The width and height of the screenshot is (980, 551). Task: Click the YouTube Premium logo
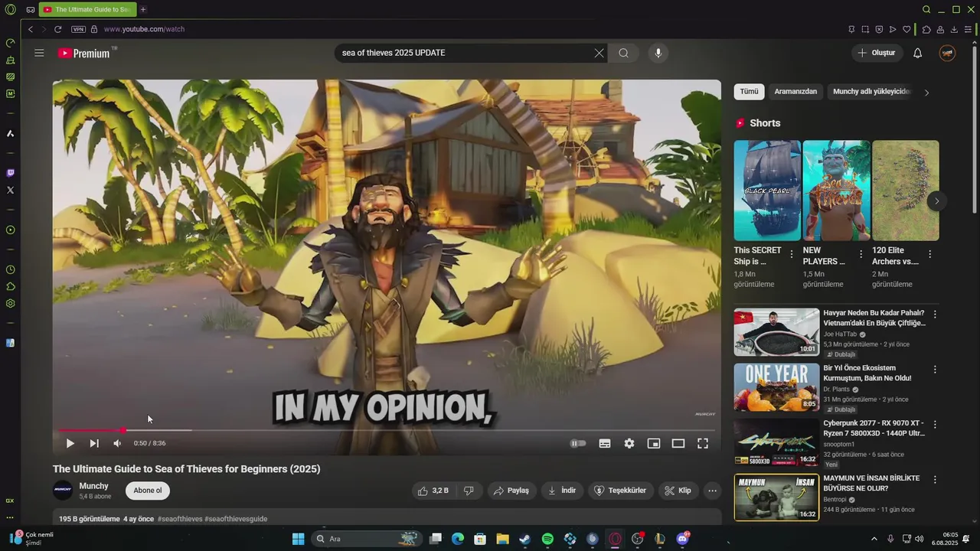83,53
